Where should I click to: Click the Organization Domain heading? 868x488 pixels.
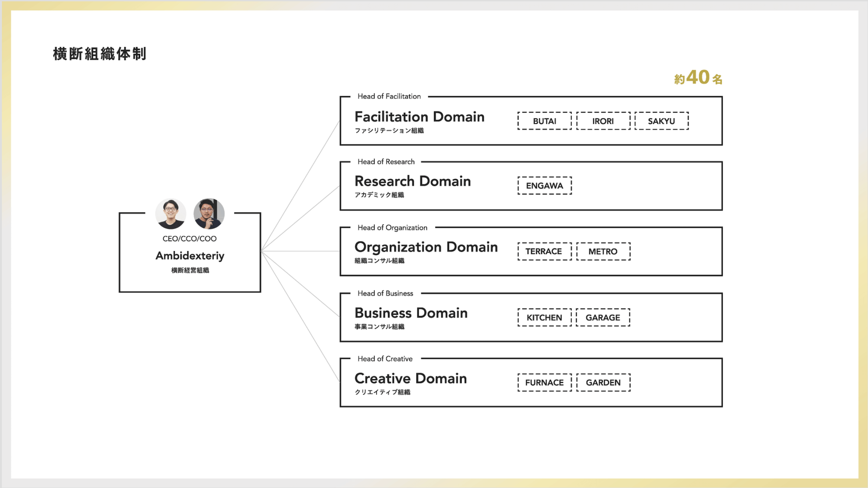pos(426,247)
